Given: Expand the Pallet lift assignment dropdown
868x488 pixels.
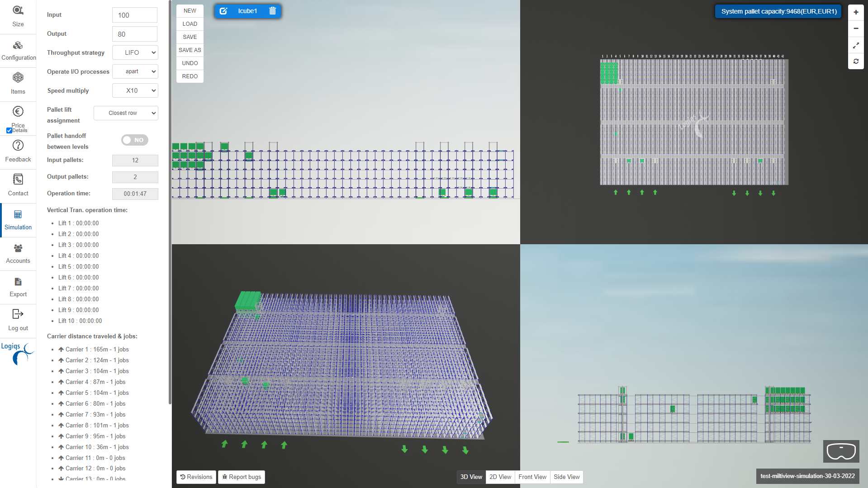Looking at the screenshot, I should click(x=126, y=113).
